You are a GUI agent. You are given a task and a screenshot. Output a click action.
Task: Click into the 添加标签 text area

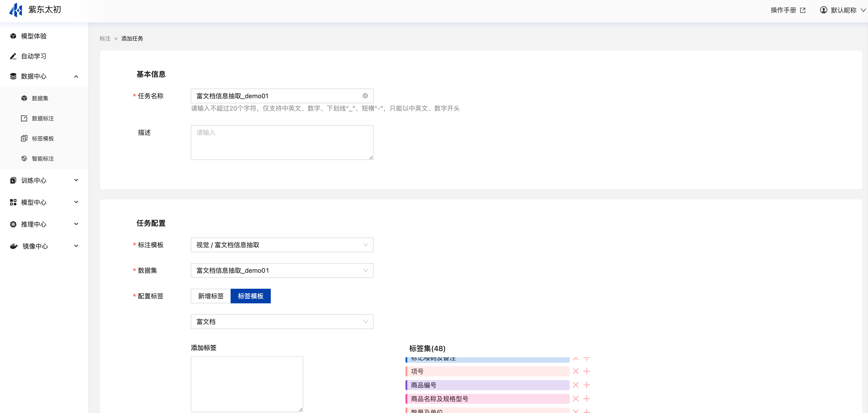[247, 384]
